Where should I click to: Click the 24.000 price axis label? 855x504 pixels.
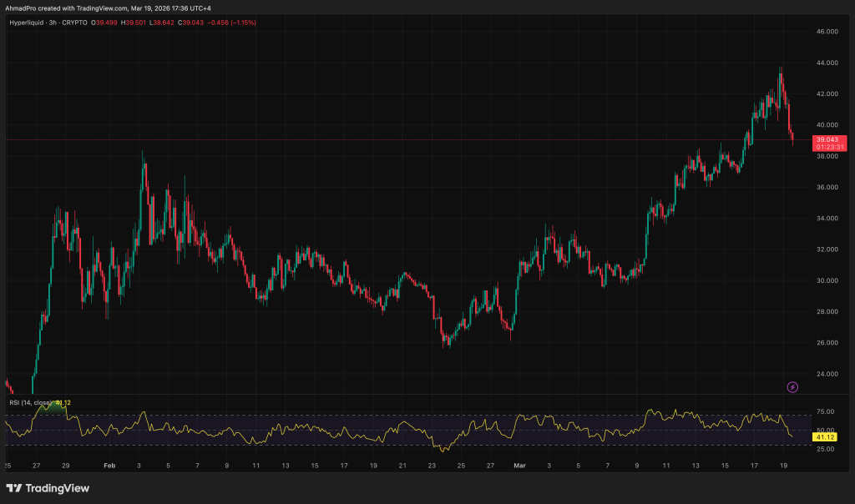point(827,374)
